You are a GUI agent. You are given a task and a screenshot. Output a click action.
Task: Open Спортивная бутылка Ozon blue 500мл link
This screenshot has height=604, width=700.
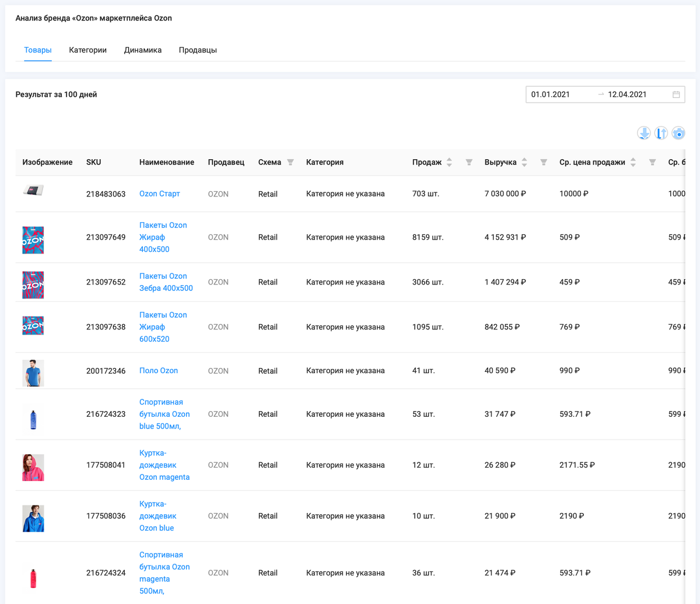pos(164,414)
